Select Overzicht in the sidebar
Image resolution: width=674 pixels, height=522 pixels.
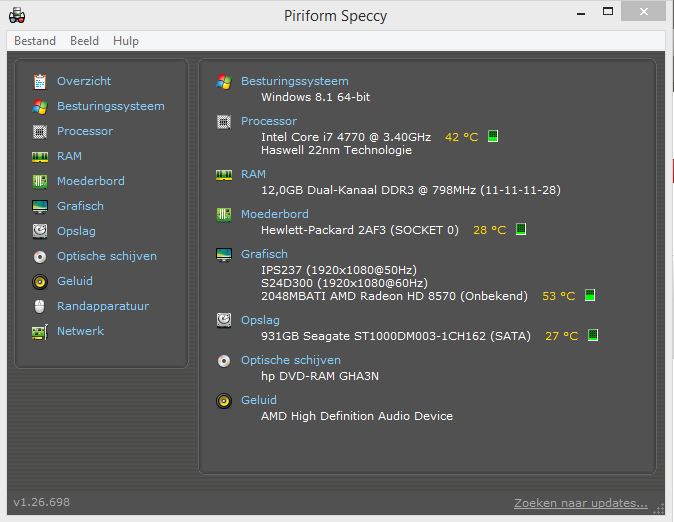84,81
